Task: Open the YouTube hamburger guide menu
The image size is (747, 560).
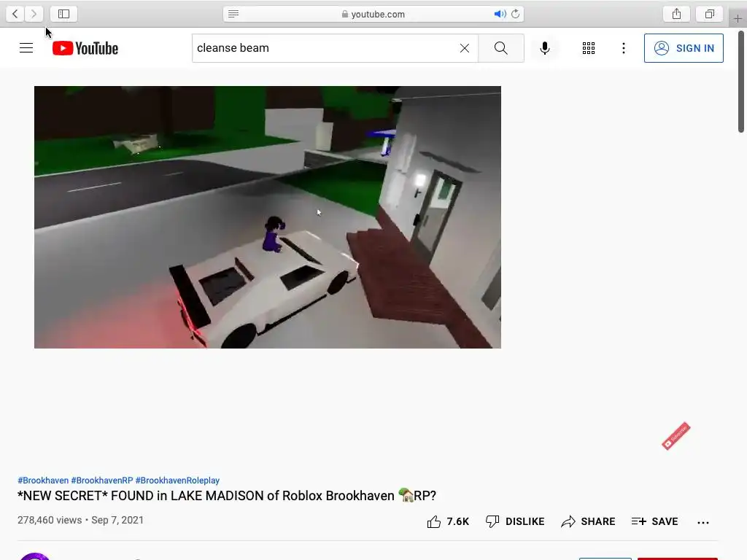Action: point(26,48)
